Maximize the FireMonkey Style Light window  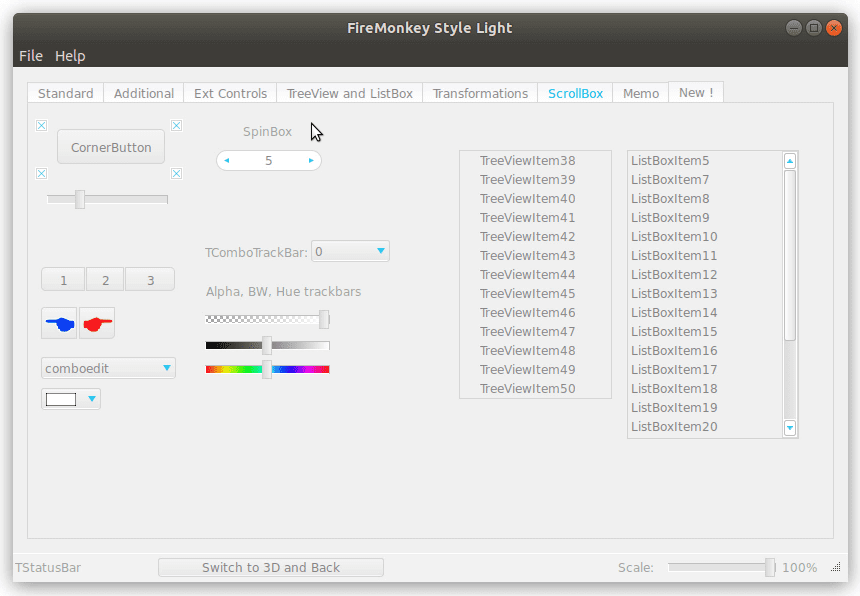[814, 27]
